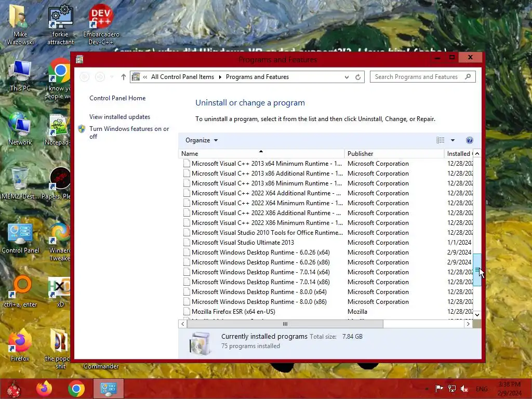Click the Programs and Features title bar icon

click(x=79, y=59)
